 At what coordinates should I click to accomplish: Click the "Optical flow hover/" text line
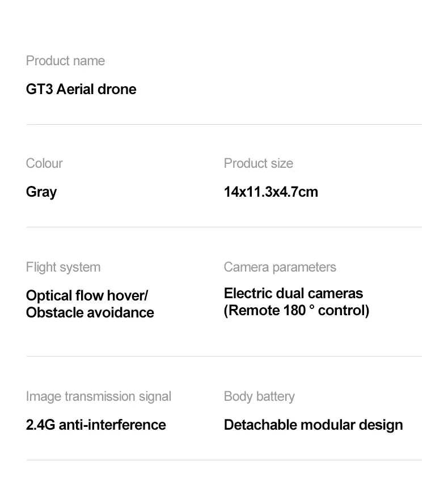pos(87,295)
